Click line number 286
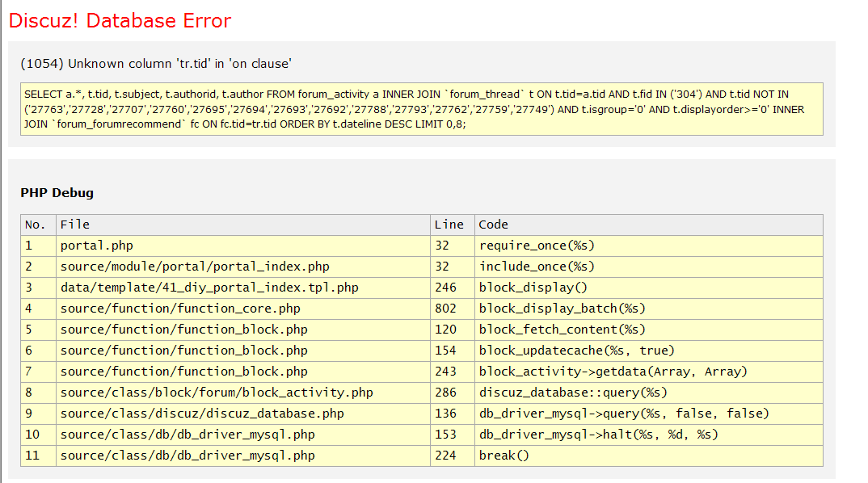The height and width of the screenshot is (483, 868). (x=453, y=393)
